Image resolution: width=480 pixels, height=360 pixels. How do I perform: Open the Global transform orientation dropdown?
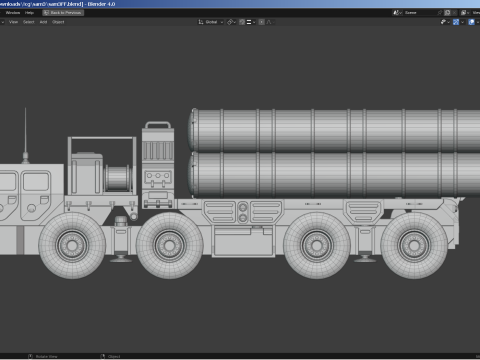(x=210, y=22)
